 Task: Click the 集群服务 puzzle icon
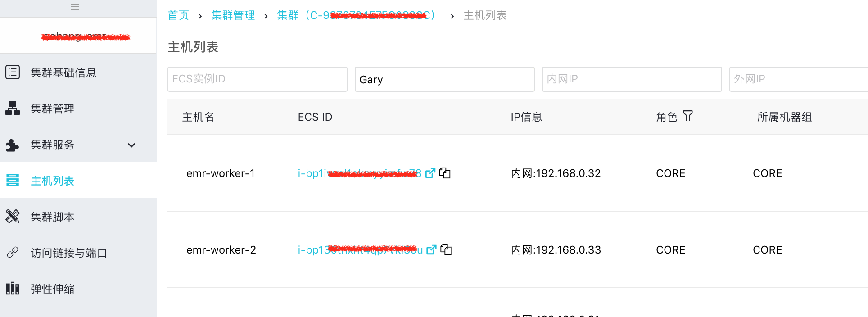13,145
